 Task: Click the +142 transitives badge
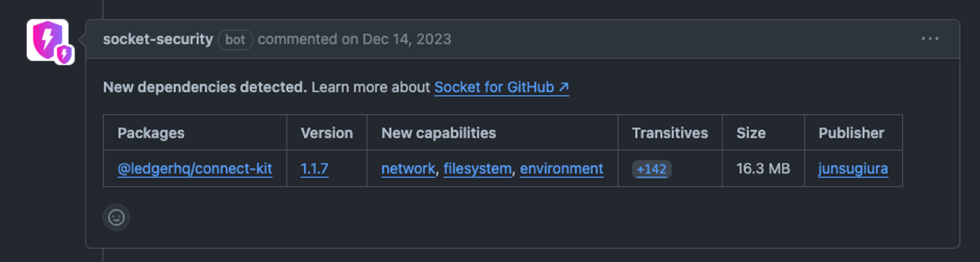[x=651, y=169]
